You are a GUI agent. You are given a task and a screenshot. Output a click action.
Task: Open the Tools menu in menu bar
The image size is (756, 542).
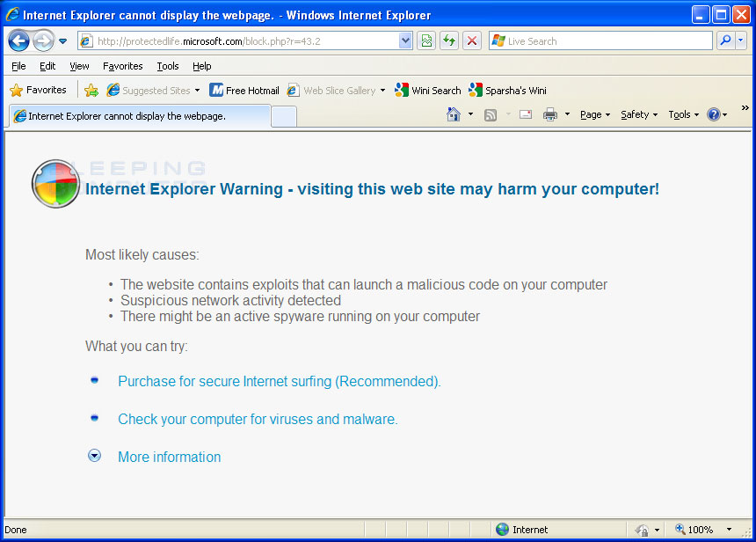(168, 66)
